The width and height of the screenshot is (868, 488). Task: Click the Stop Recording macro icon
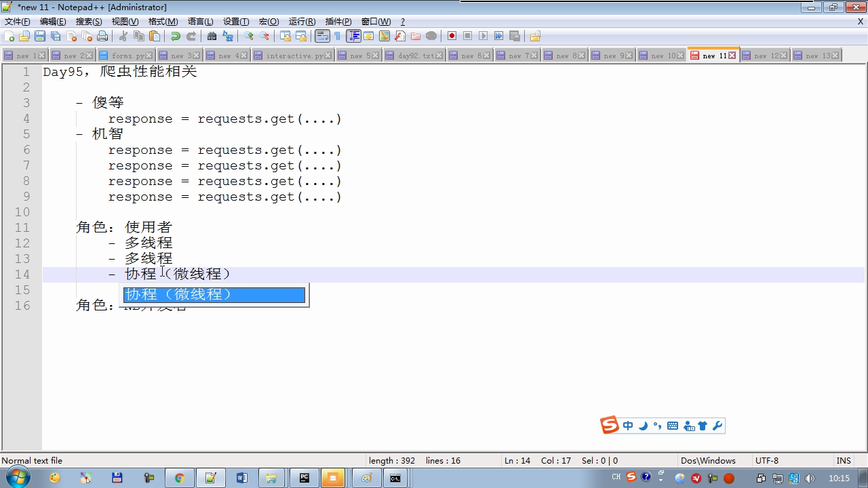coord(467,36)
